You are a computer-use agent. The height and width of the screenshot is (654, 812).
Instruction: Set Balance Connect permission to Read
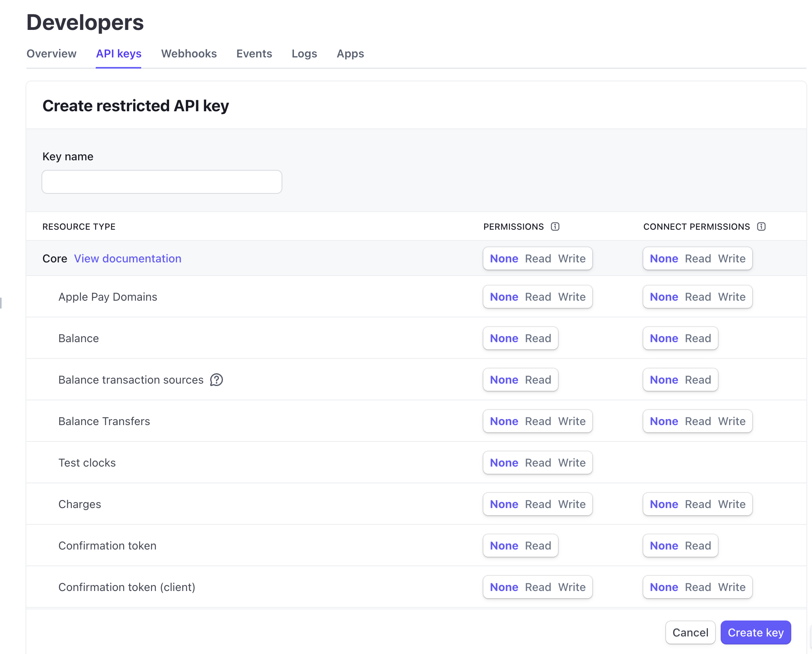(x=698, y=338)
